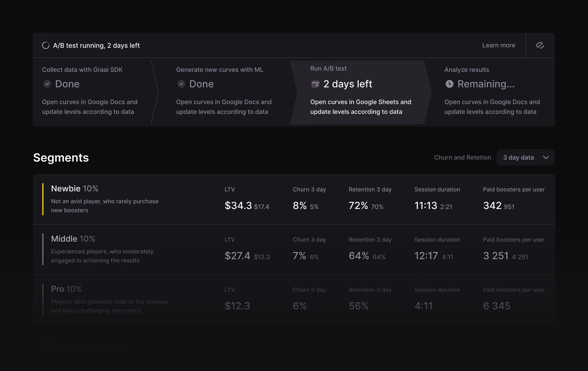Image resolution: width=588 pixels, height=371 pixels.
Task: Open the 3 day data dropdown
Action: pyautogui.click(x=526, y=157)
